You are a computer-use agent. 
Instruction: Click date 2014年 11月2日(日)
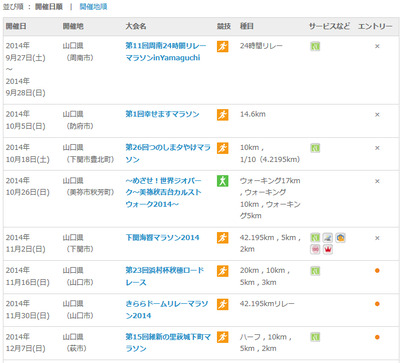[x=25, y=243]
